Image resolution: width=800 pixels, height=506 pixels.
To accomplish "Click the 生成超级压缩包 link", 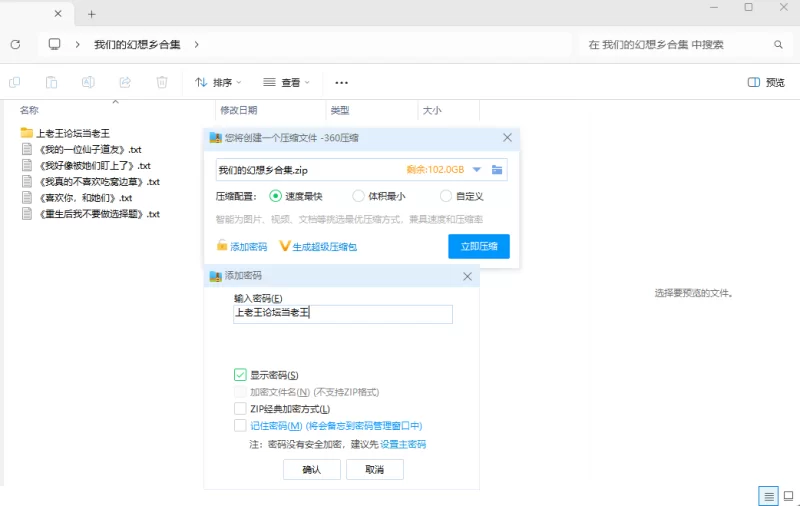I will [324, 247].
